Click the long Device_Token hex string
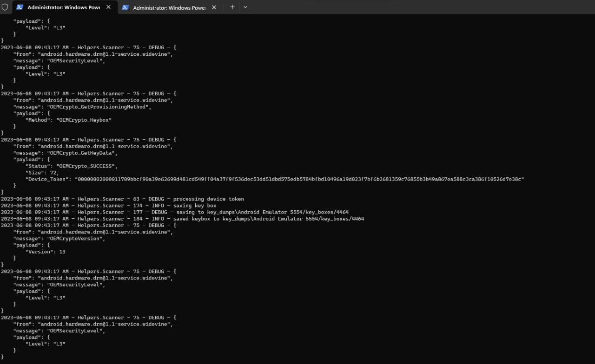This screenshot has height=364, width=595. coord(299,179)
